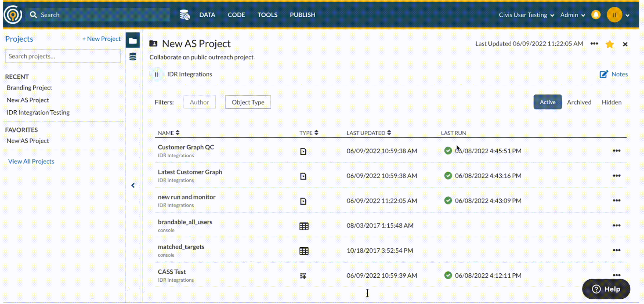
Task: Click the search magnifier icon
Action: 33,15
